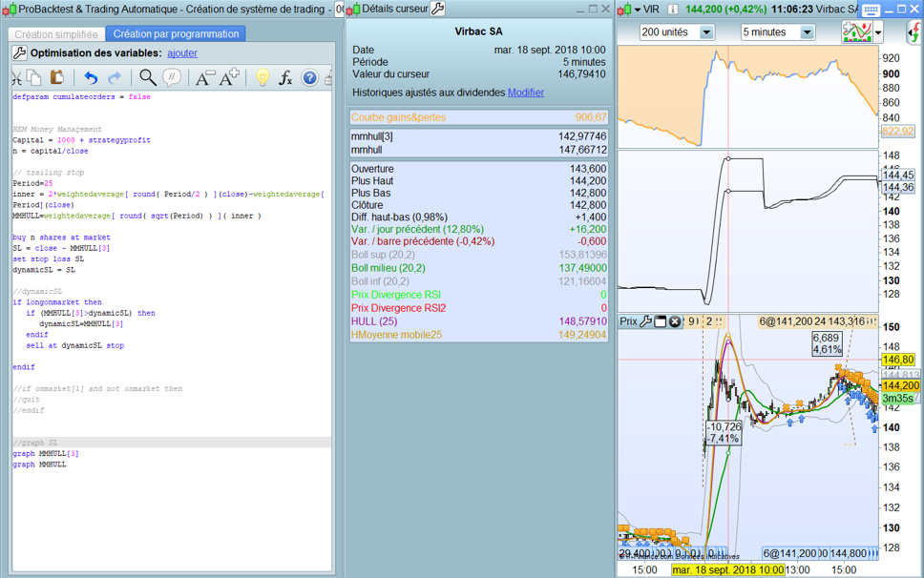The image size is (924, 578).
Task: Open the variable optimization wrench icon
Action: pyautogui.click(x=19, y=53)
